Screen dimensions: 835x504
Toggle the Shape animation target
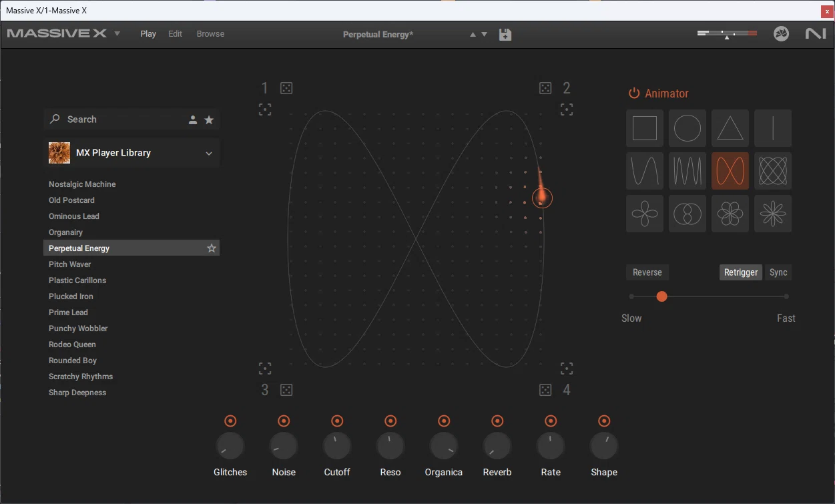tap(604, 421)
